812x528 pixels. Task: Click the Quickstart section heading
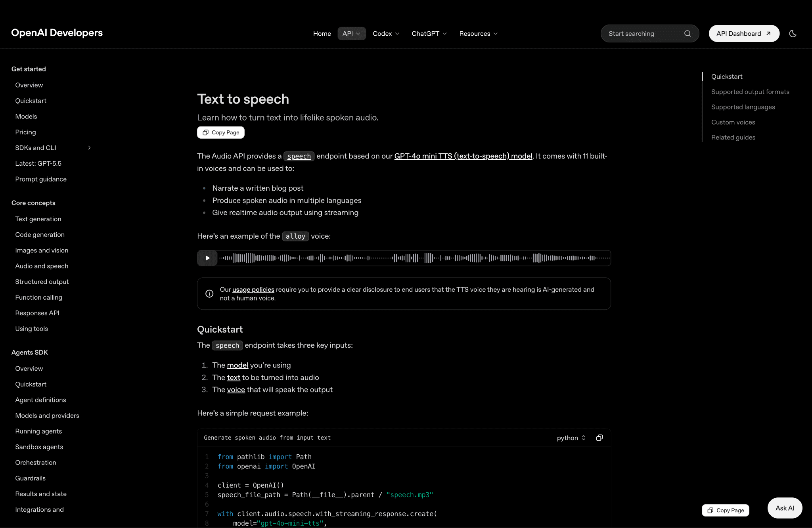[x=220, y=329]
